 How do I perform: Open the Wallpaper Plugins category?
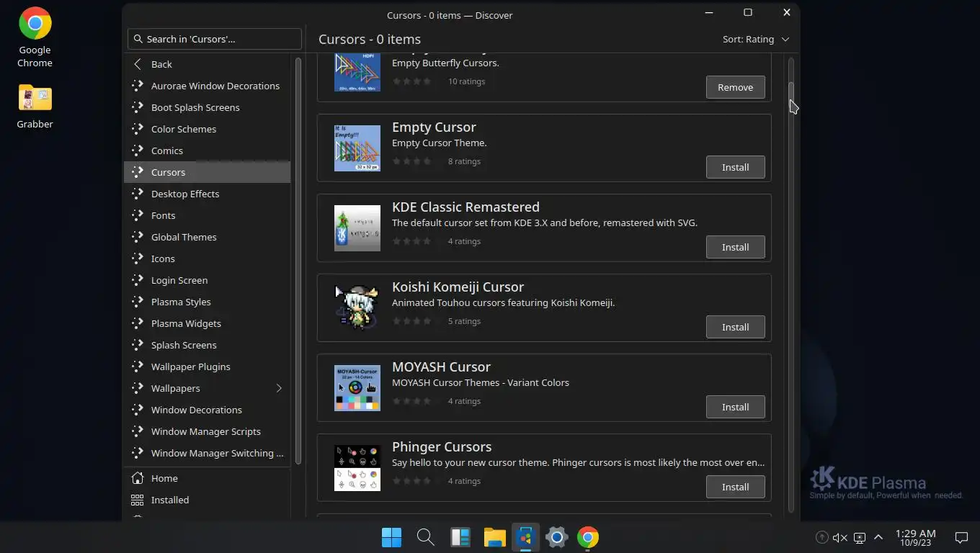pos(208,367)
